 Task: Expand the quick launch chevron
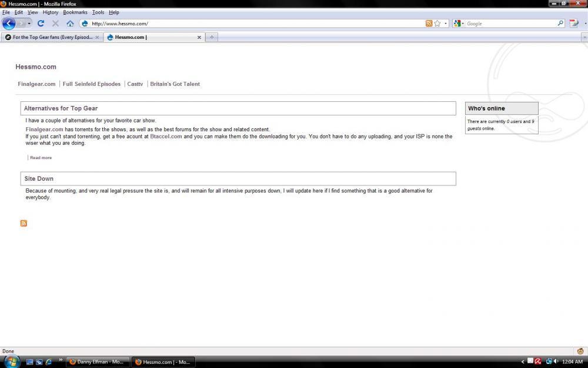[x=61, y=360]
